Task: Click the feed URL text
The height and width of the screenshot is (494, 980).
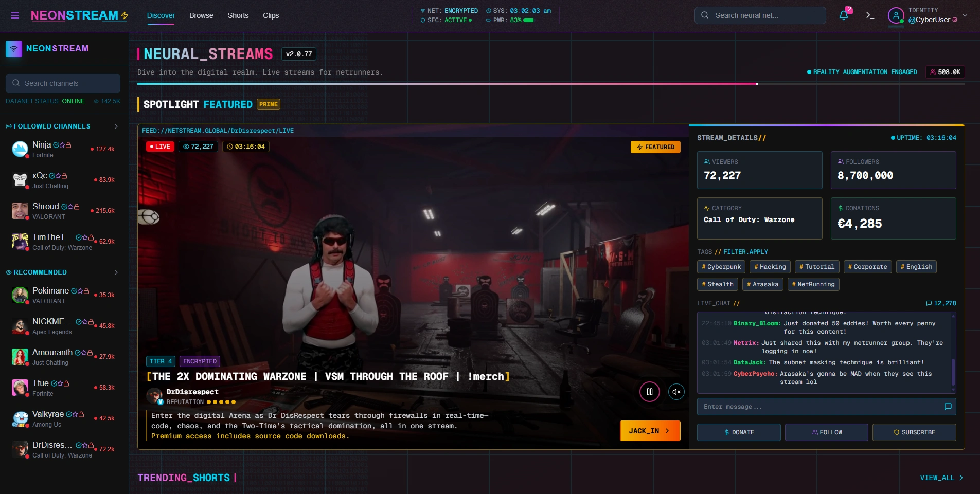Action: coord(218,131)
